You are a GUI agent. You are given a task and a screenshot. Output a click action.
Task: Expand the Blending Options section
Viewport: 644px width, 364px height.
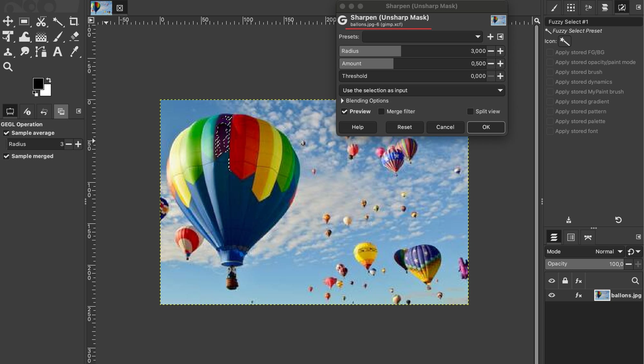342,101
